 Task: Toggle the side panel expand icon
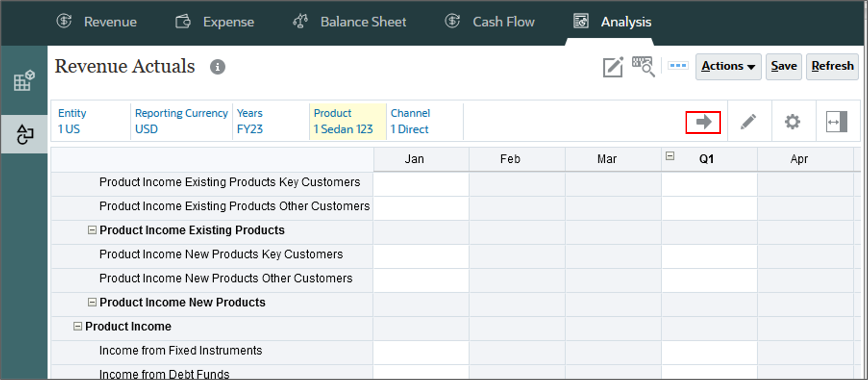[x=837, y=122]
